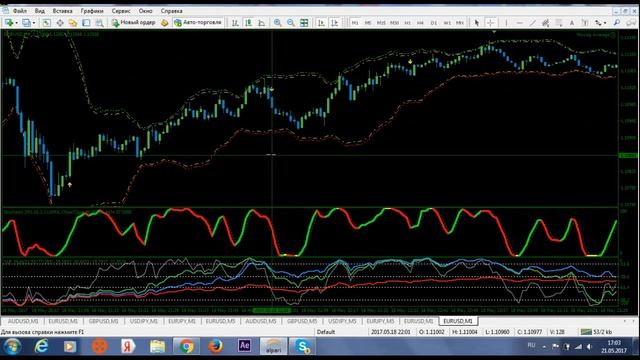
Task: Select the equidistant channel tool
Action: (x=545, y=23)
